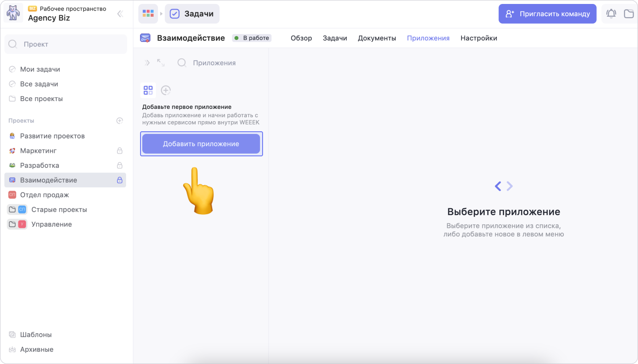Click the Проект search field in sidebar

pos(66,44)
